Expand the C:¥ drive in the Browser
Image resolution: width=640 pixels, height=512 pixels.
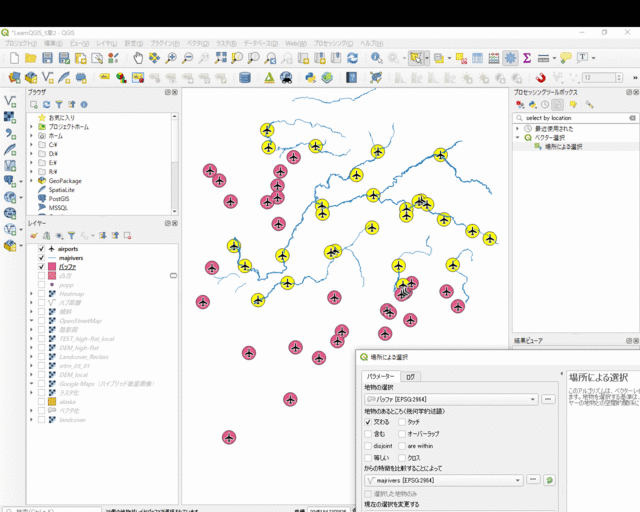[31, 145]
